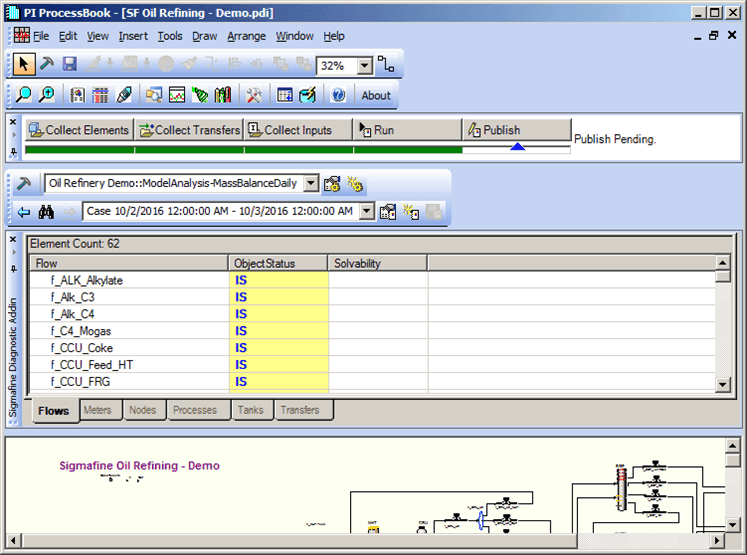747x555 pixels.
Task: Open the crossed tools settings icon
Action: point(254,95)
